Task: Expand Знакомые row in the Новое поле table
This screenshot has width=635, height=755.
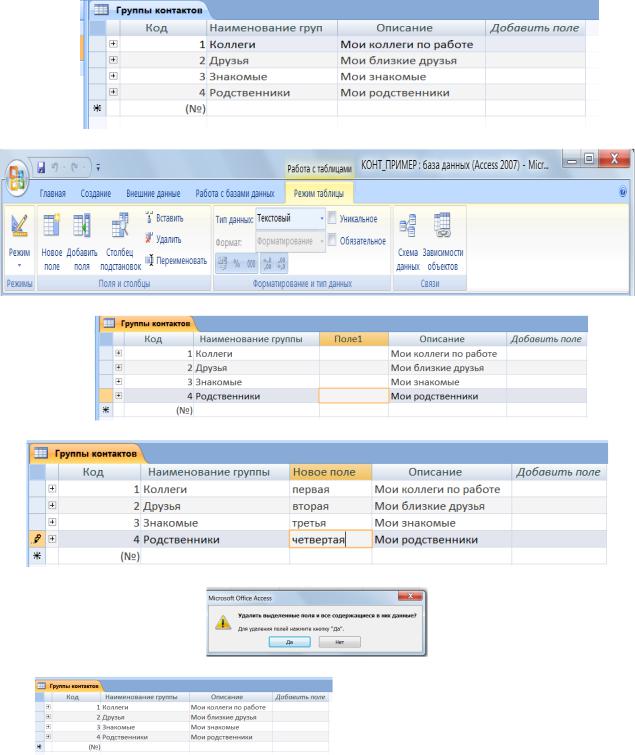Action: [52, 522]
